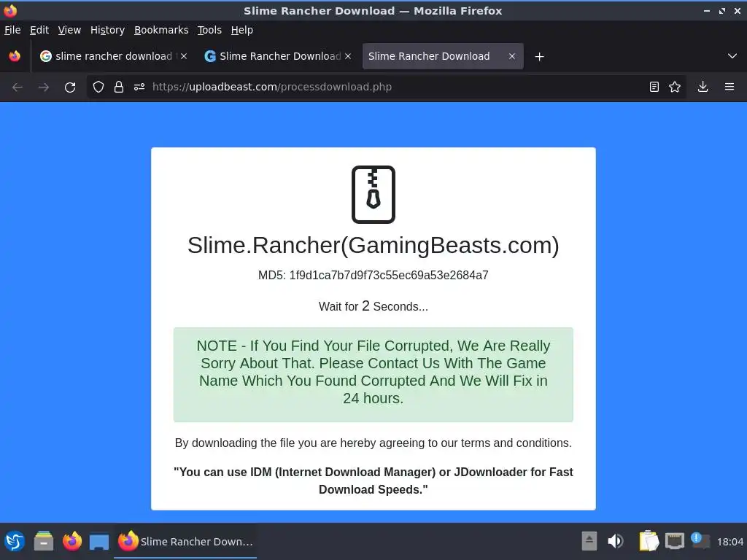747x560 pixels.
Task: Toggle reader view icon
Action: 654,87
